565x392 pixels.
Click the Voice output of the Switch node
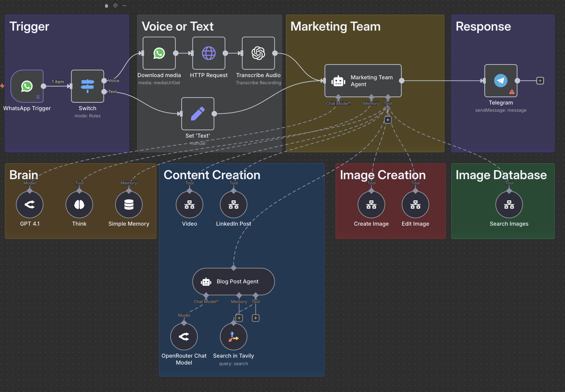click(x=104, y=81)
